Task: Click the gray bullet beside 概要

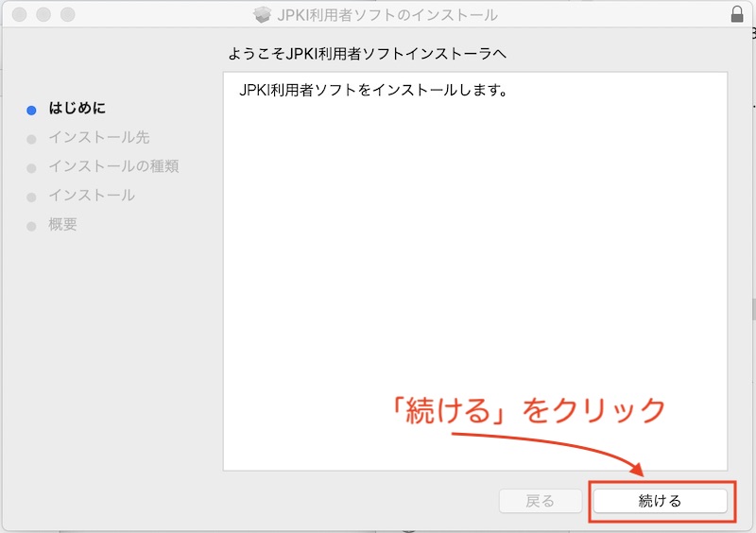Action: pyautogui.click(x=31, y=226)
